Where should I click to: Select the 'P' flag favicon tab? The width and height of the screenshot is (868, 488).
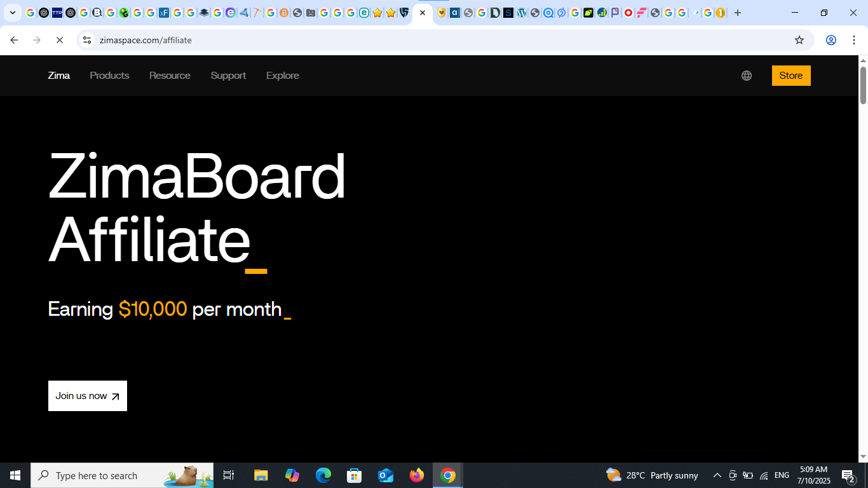click(615, 13)
